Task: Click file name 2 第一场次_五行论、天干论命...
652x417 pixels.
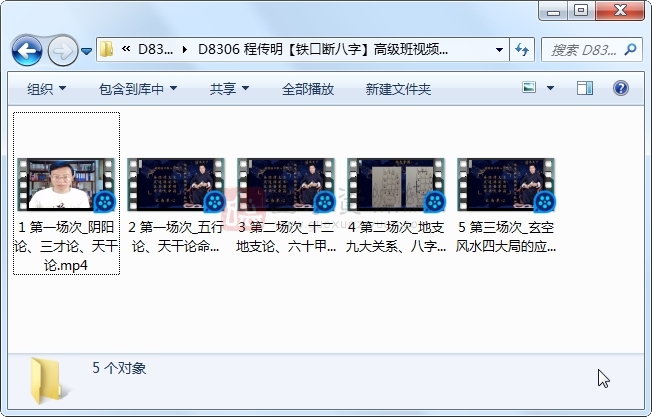Action: tap(176, 237)
